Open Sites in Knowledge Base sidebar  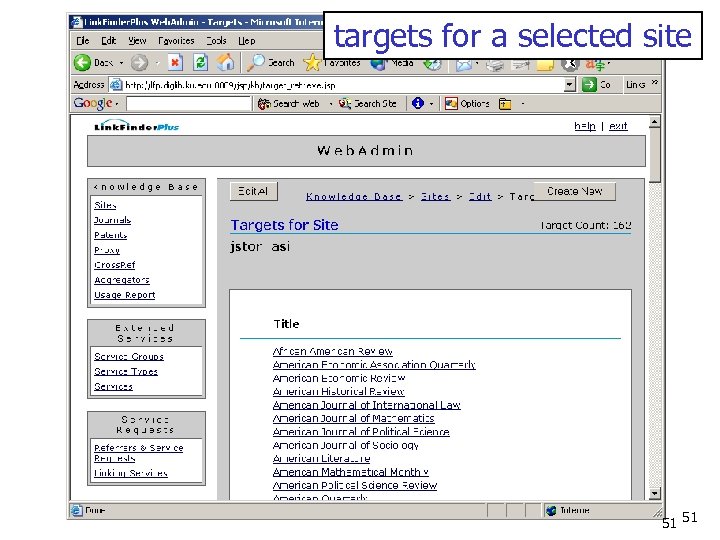[x=105, y=205]
